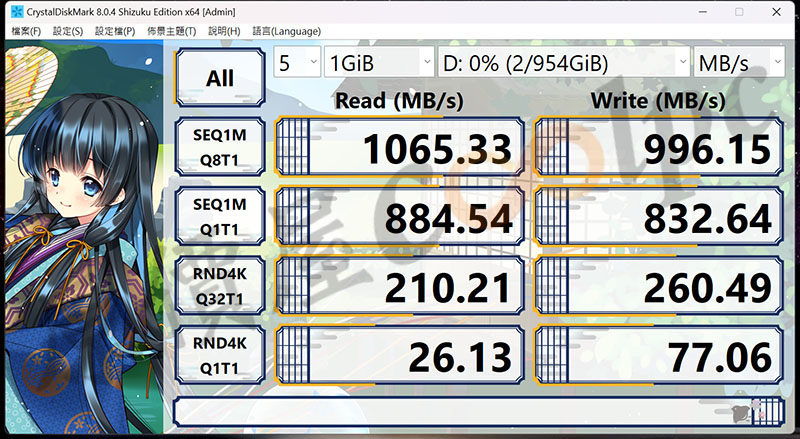Click the 77.06 write result
800x439 pixels.
click(659, 355)
